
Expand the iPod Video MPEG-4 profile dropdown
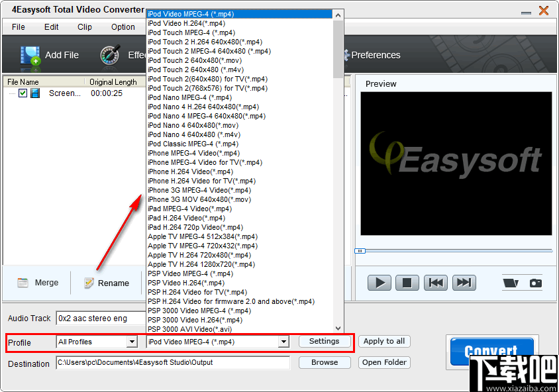click(283, 342)
